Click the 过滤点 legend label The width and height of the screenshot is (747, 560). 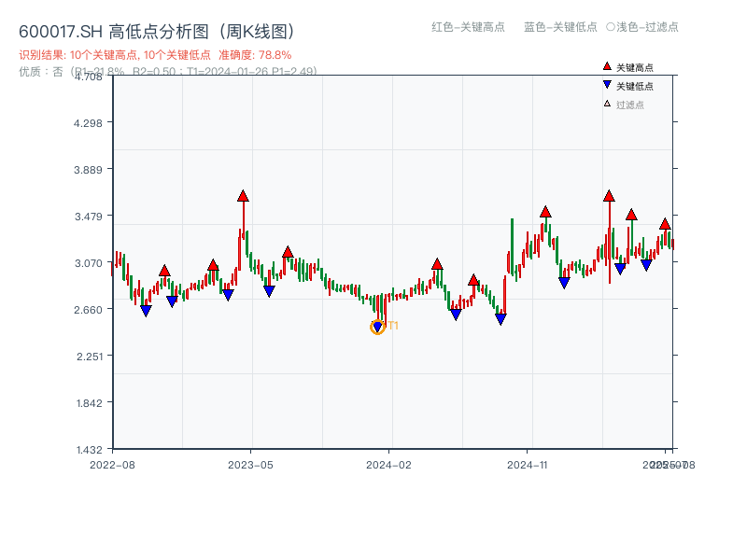pyautogui.click(x=629, y=105)
